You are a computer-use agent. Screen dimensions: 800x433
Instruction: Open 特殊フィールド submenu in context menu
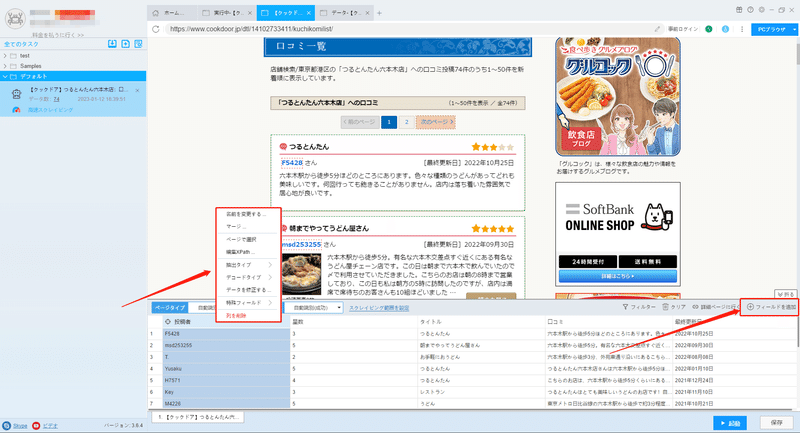point(249,302)
